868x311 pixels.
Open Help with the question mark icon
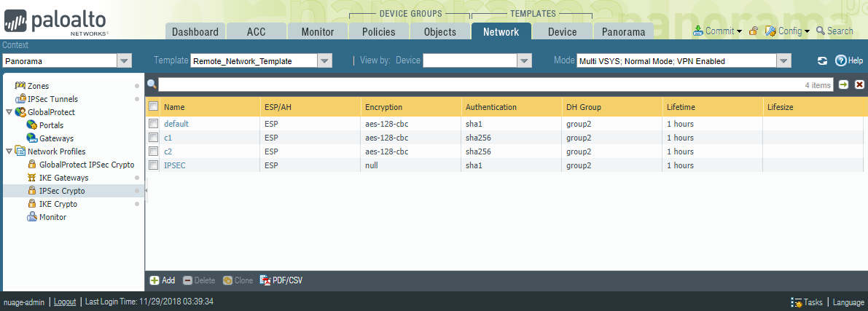coord(840,61)
